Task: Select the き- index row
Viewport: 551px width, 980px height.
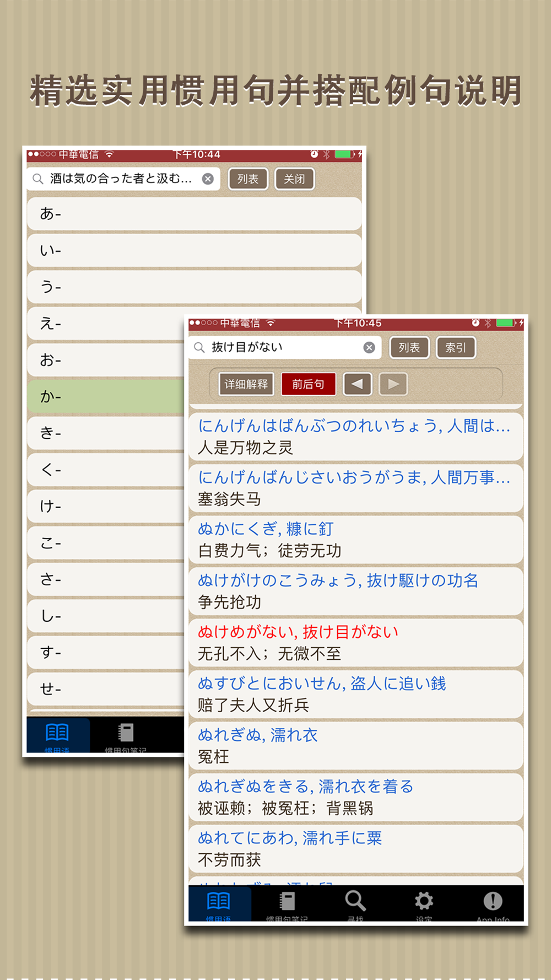Action: (106, 433)
